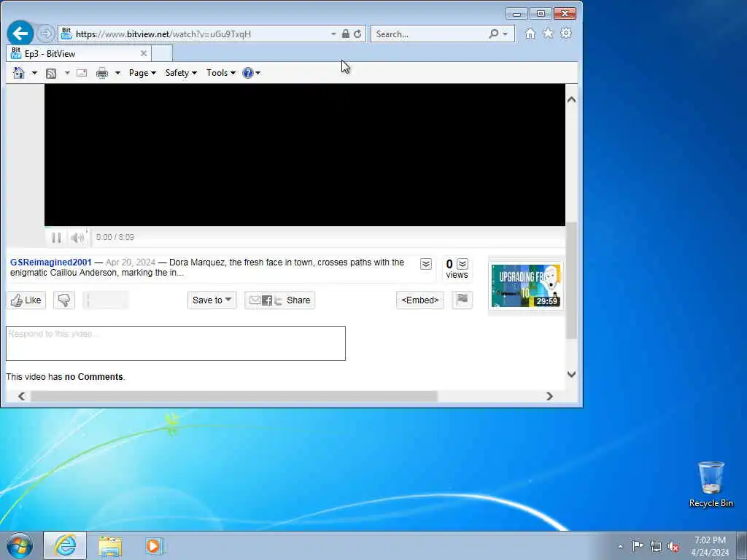This screenshot has height=560, width=747.
Task: Expand the video description chevron
Action: coord(426,264)
